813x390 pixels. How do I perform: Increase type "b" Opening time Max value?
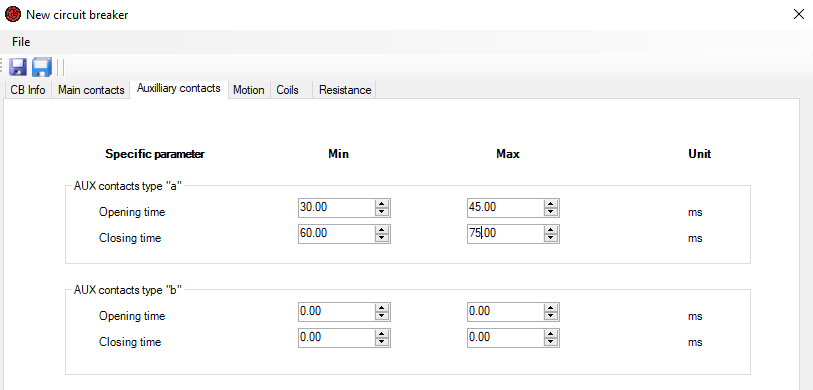551,308
